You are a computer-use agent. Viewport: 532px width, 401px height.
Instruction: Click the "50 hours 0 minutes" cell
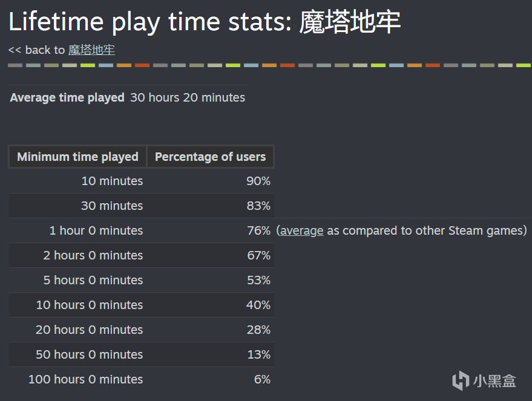[x=90, y=354]
